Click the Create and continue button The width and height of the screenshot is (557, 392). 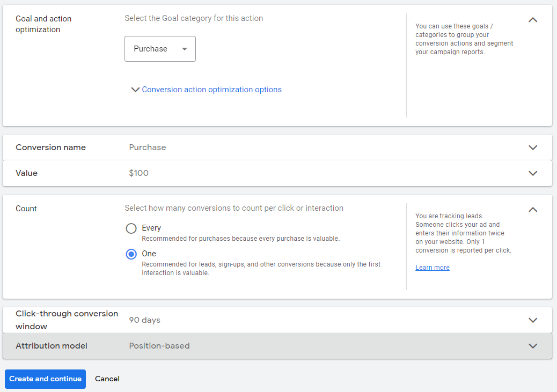coord(45,379)
